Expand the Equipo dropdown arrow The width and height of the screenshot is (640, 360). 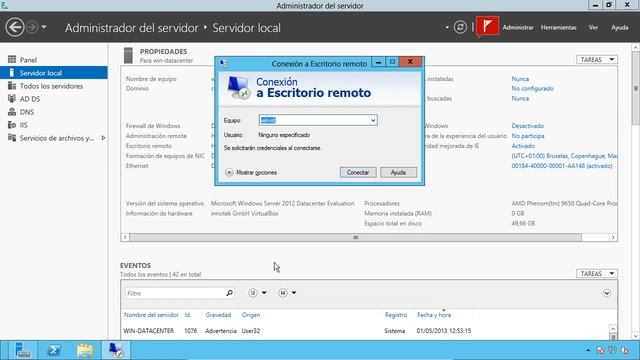373,120
